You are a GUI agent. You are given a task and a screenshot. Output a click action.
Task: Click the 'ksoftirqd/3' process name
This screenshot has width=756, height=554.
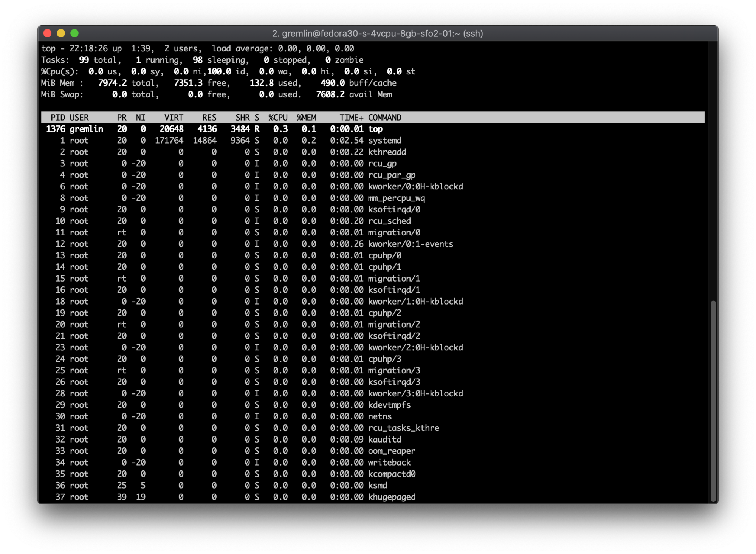394,382
